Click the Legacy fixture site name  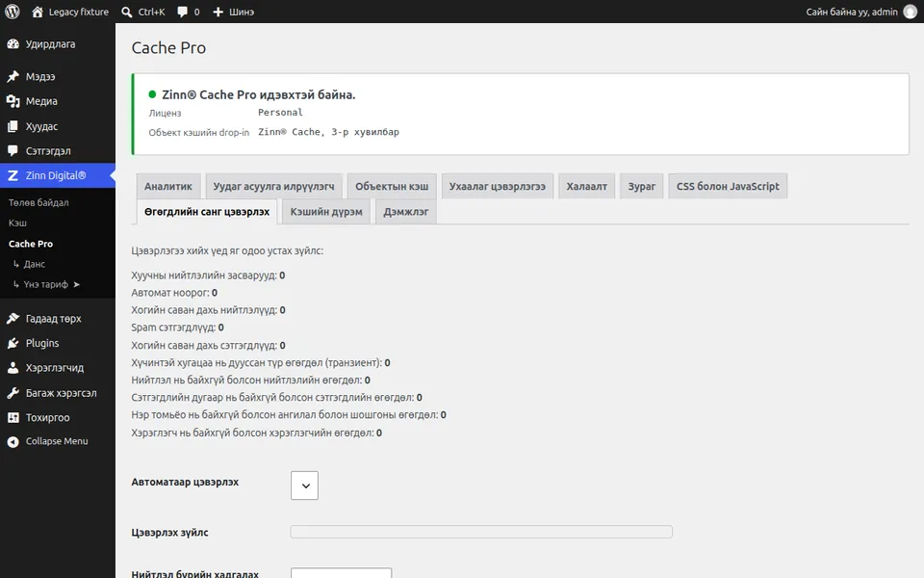click(79, 12)
